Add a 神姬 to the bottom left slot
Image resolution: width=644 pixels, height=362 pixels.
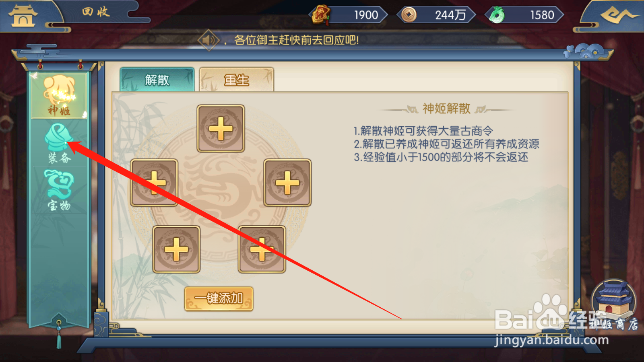pyautogui.click(x=176, y=249)
